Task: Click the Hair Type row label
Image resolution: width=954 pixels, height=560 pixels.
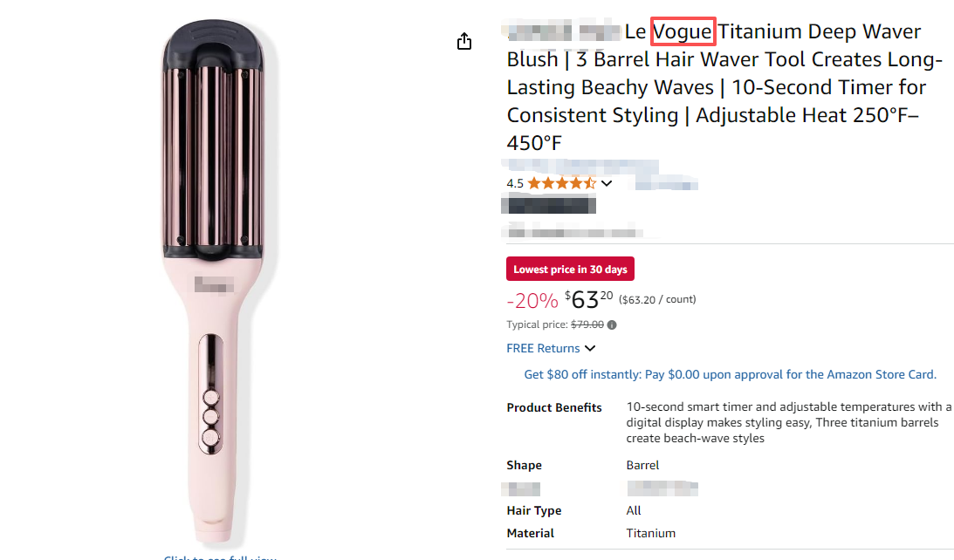Action: coord(533,510)
